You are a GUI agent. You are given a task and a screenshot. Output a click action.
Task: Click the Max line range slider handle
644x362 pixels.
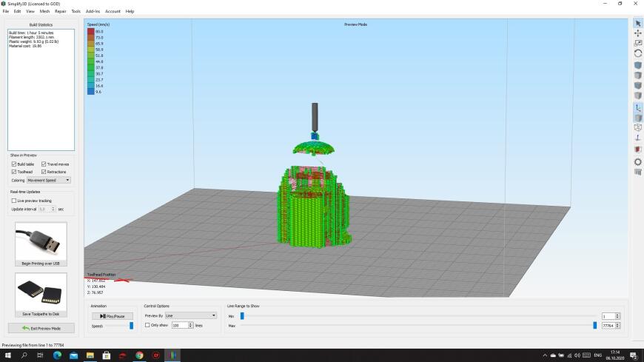click(x=594, y=326)
